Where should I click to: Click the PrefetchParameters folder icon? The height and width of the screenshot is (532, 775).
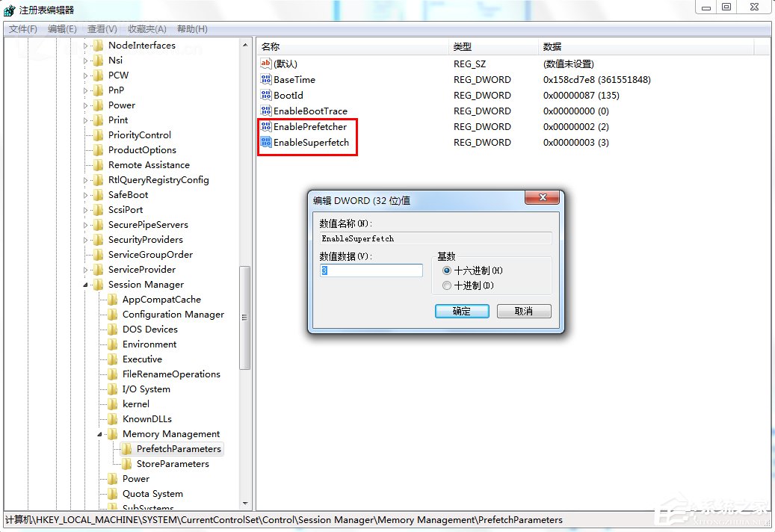(126, 449)
